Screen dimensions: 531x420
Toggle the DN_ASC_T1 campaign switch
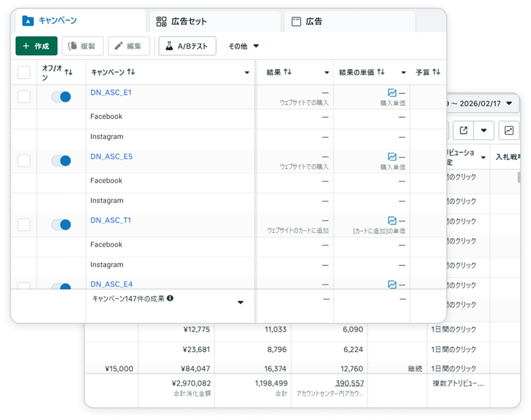coord(61,225)
